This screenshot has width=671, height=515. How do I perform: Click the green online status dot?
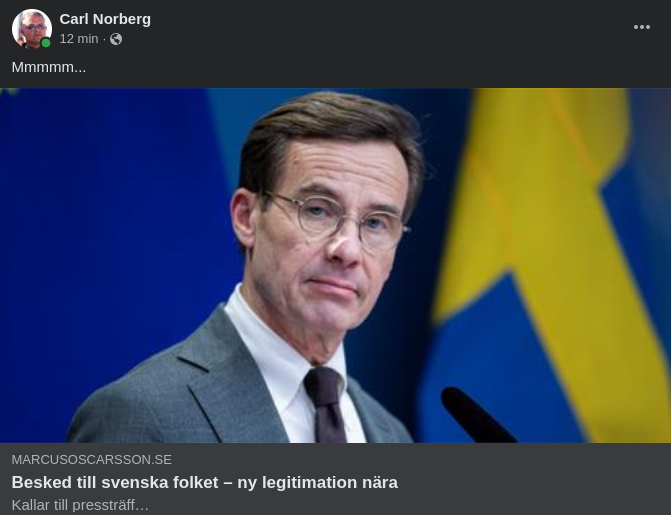point(46,43)
